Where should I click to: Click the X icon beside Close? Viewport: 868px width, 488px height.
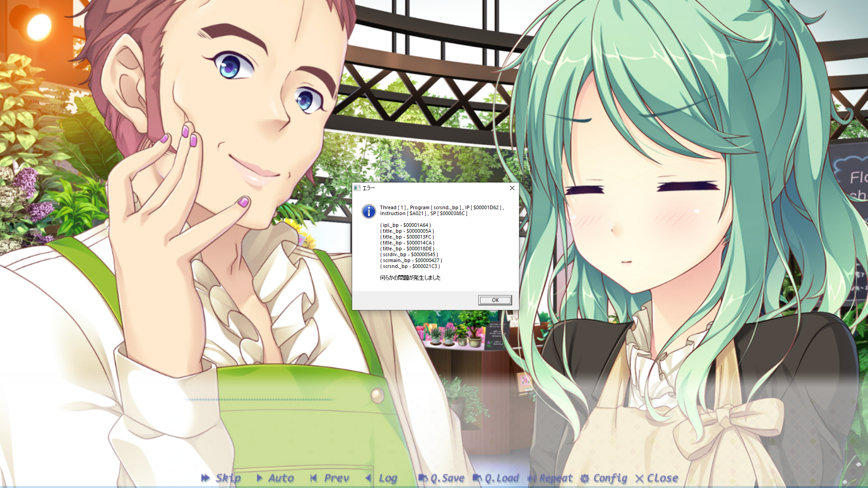(x=639, y=479)
